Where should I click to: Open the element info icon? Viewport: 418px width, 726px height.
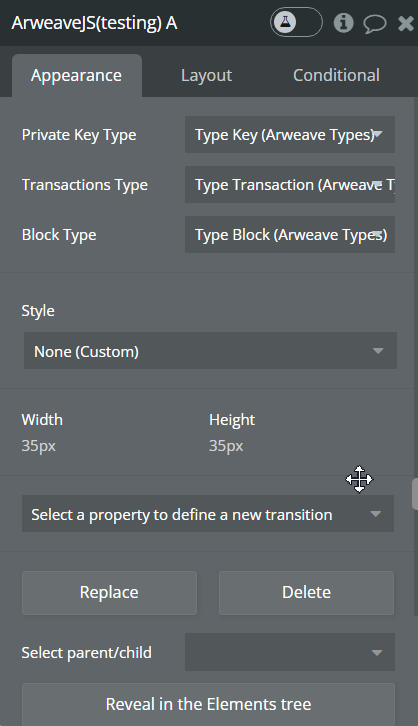point(343,22)
